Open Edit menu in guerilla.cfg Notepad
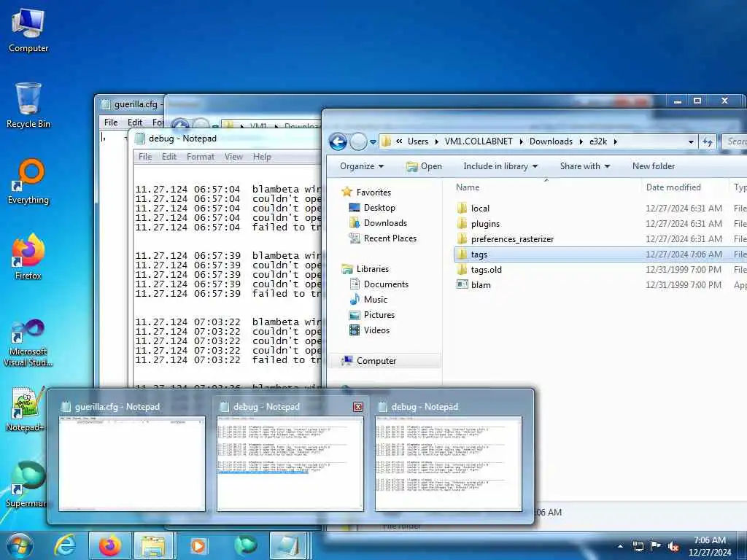The height and width of the screenshot is (560, 747). [135, 122]
